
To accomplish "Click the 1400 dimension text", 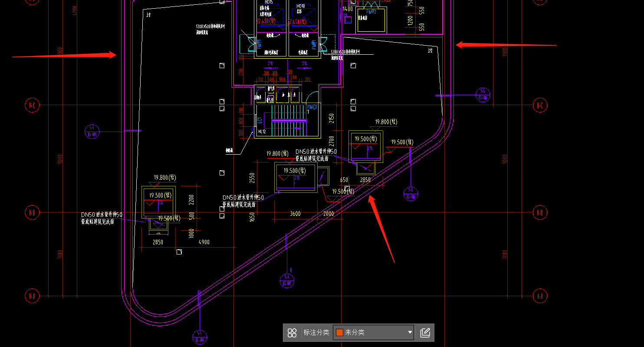I will [348, 9].
